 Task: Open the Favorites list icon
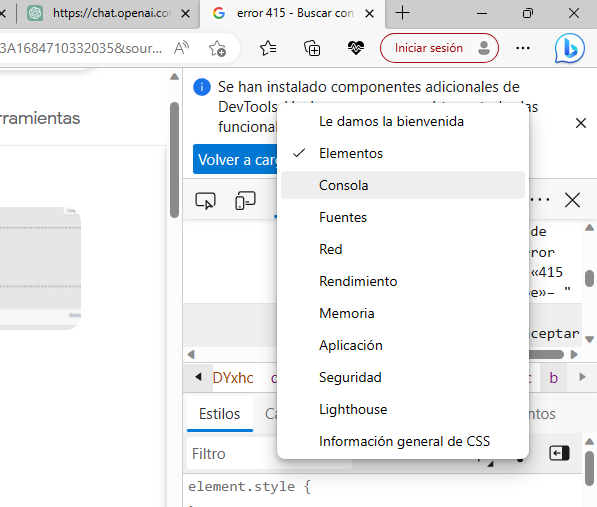point(268,48)
